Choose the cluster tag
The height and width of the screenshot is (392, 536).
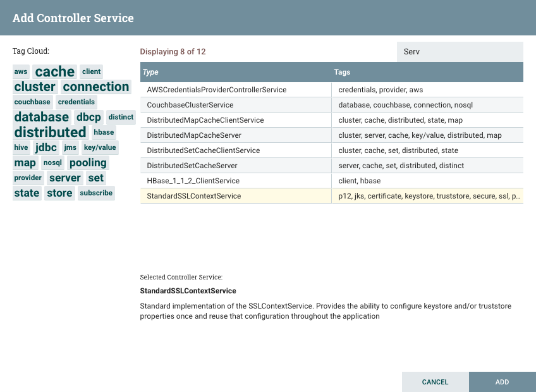tap(35, 87)
